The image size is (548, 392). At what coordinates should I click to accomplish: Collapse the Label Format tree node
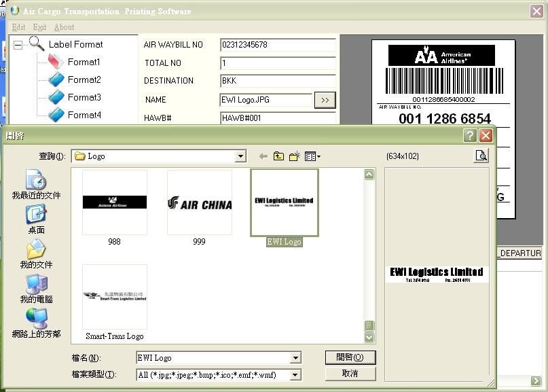click(x=18, y=45)
